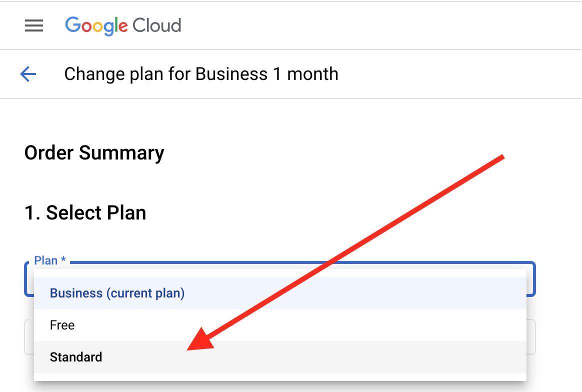Click the "1. Select Plan" section heading
This screenshot has width=582, height=392.
point(85,212)
